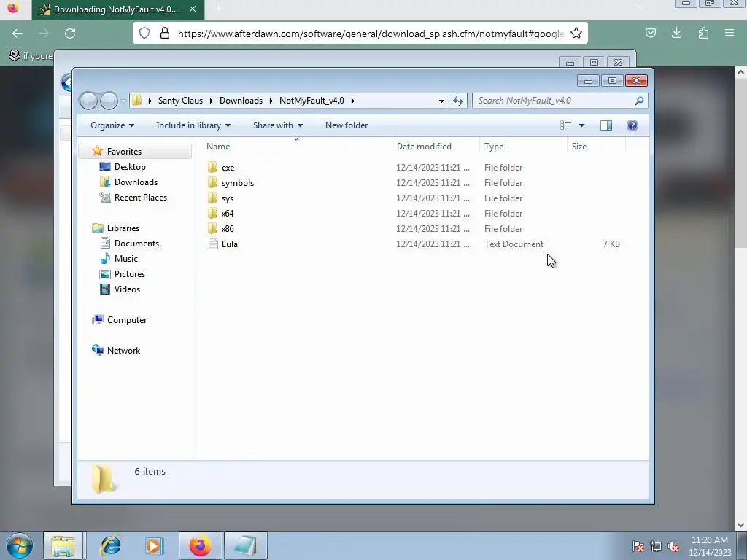Open Documents library in navigation pane
The height and width of the screenshot is (560, 747).
point(136,244)
